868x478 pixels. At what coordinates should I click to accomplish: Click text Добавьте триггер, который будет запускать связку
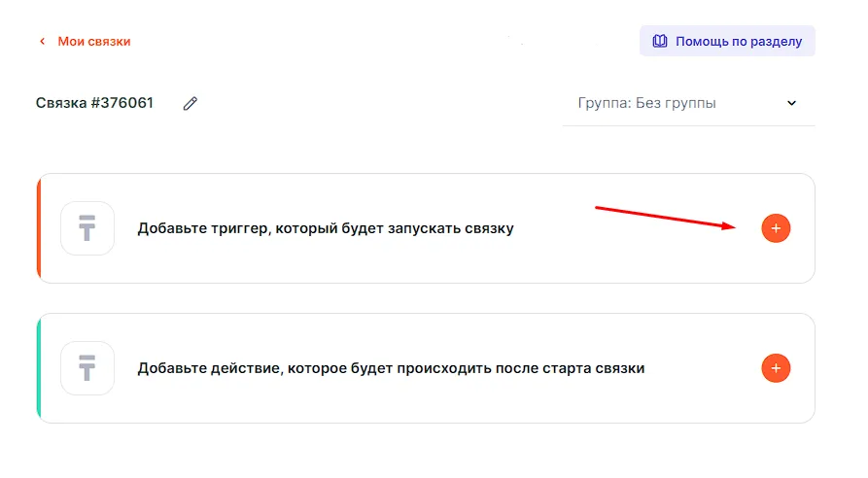[326, 228]
